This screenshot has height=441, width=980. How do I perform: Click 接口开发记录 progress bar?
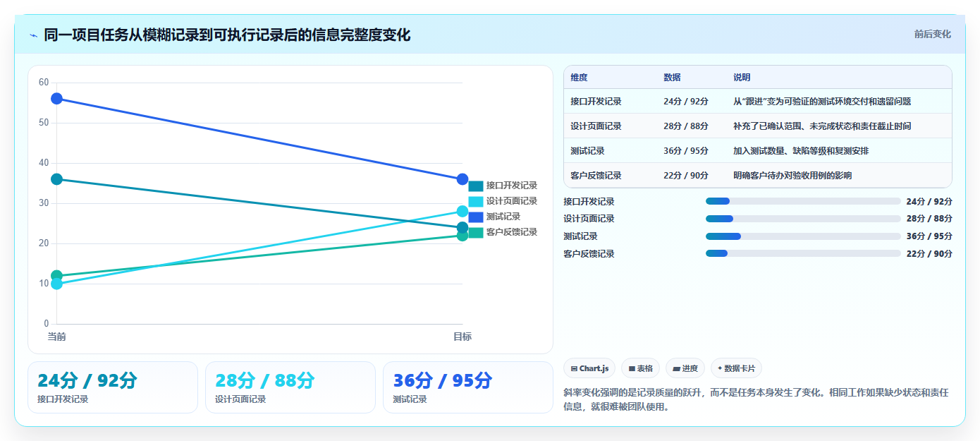803,201
